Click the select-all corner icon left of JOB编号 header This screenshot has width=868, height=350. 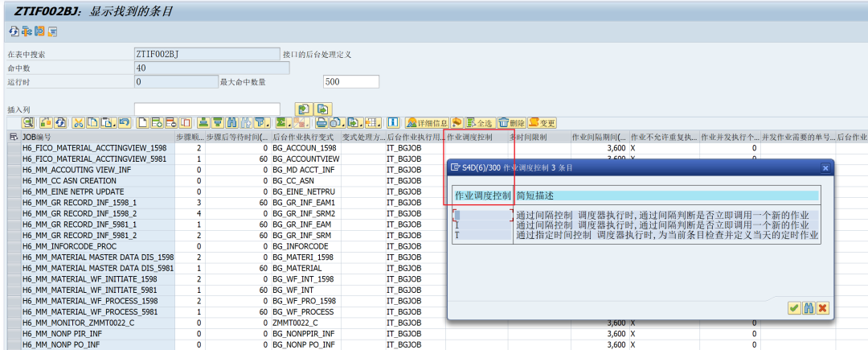(14, 138)
